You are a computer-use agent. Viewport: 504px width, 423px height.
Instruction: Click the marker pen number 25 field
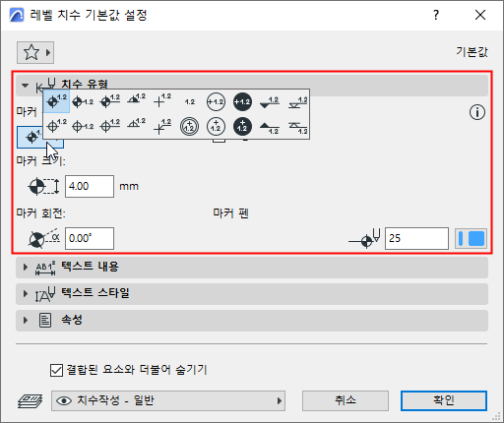pyautogui.click(x=416, y=238)
